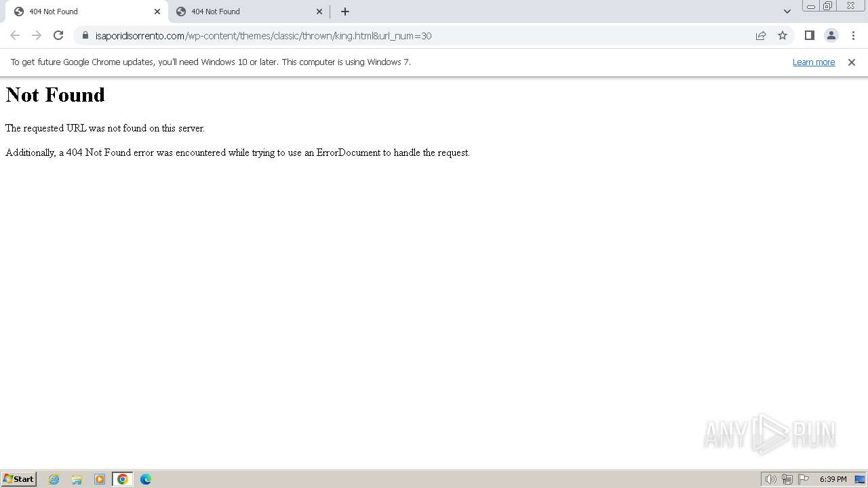Image resolution: width=868 pixels, height=488 pixels.
Task: View site information lock icon
Action: 85,36
